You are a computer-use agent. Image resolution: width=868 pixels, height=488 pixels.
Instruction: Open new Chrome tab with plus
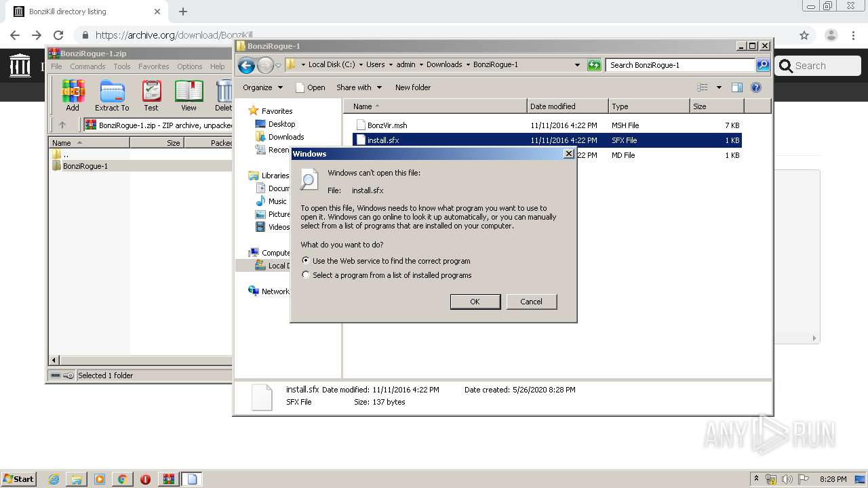click(183, 12)
